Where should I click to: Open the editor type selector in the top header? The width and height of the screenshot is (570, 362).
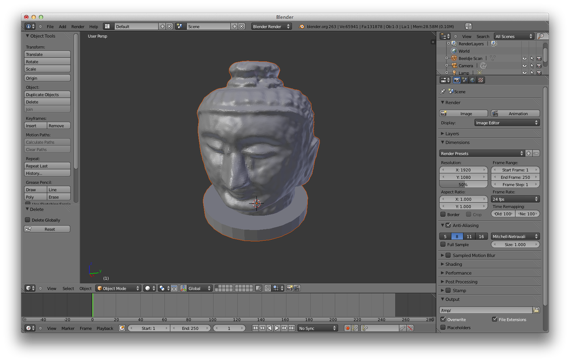(30, 27)
